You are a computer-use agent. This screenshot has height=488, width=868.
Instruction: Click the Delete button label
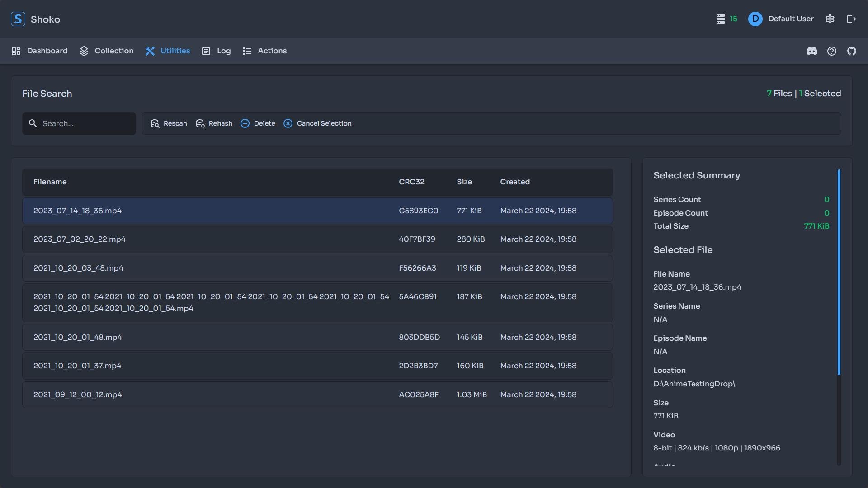pyautogui.click(x=264, y=123)
